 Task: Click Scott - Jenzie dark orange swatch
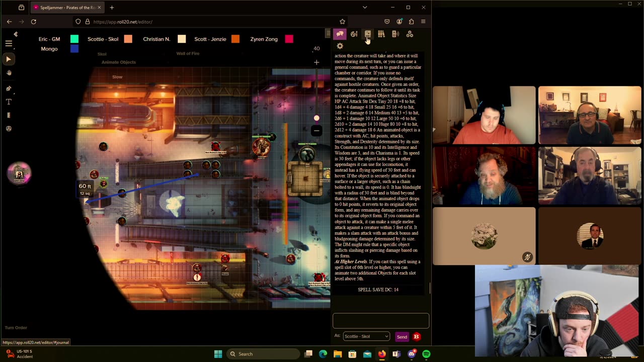point(235,39)
